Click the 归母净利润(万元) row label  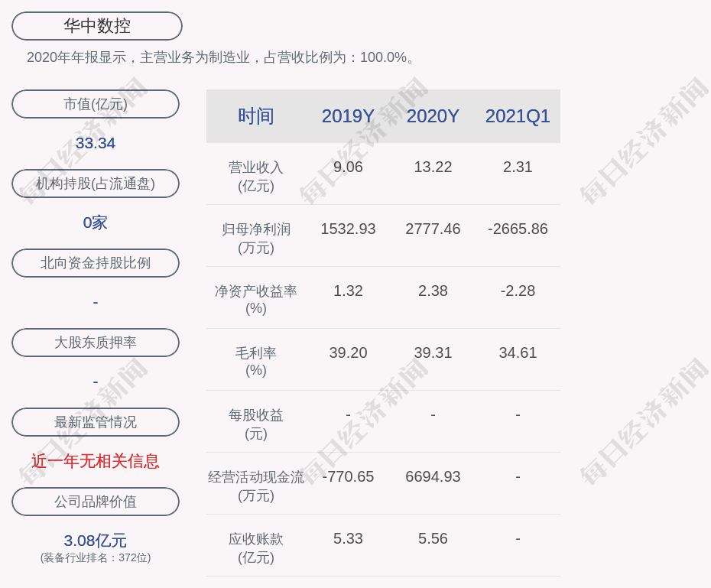[x=256, y=239]
